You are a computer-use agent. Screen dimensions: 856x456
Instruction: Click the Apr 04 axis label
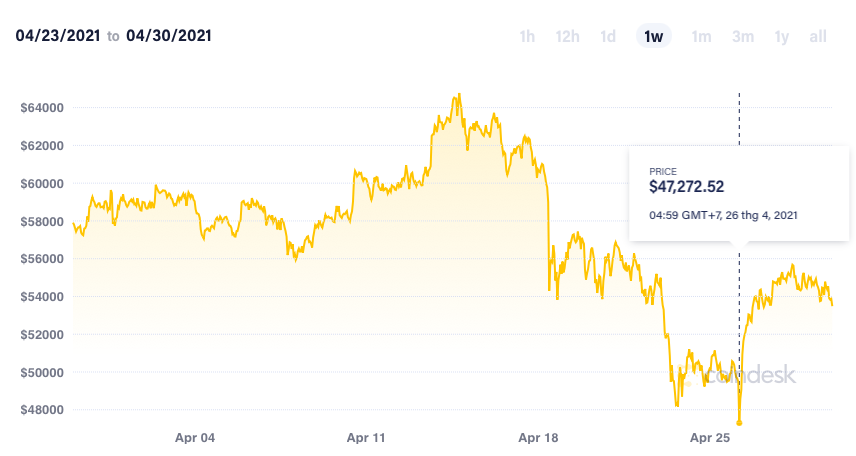click(x=195, y=438)
